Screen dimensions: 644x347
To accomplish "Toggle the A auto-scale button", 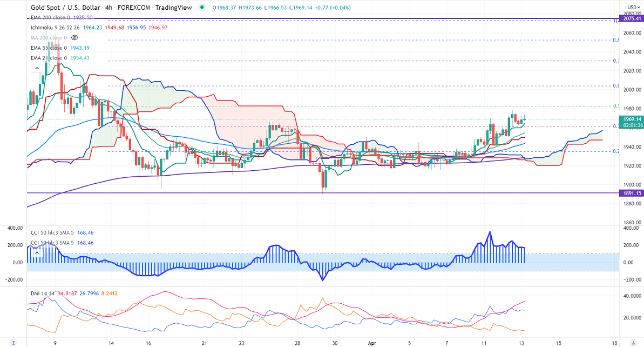I will pos(633,343).
